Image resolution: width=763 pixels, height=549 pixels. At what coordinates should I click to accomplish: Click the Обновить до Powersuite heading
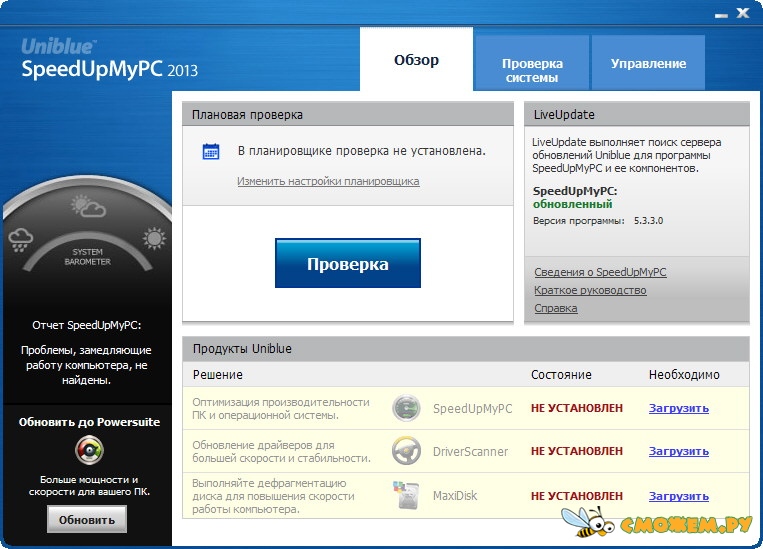tap(90, 422)
